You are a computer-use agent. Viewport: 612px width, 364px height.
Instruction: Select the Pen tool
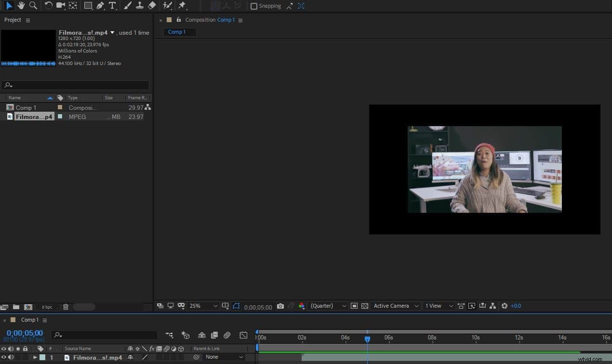(x=100, y=6)
